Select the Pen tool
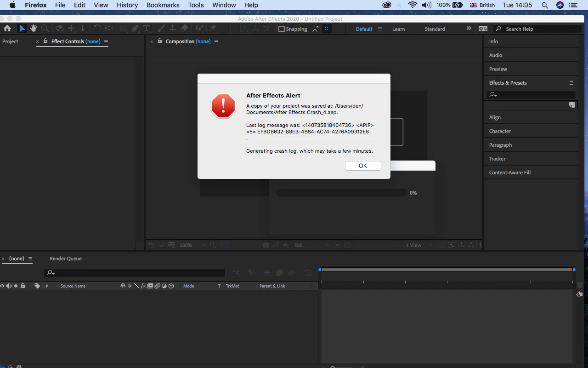This screenshot has height=368, width=588. point(135,29)
